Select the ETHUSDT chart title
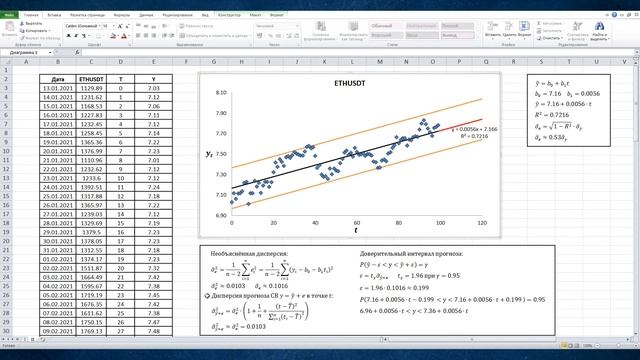This screenshot has width=640, height=360. click(x=350, y=83)
